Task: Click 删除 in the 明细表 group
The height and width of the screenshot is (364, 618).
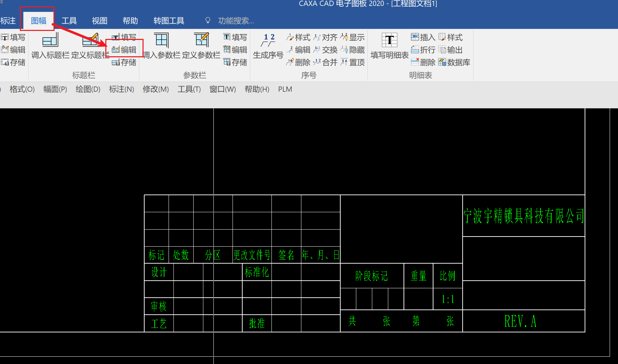Action: click(423, 62)
